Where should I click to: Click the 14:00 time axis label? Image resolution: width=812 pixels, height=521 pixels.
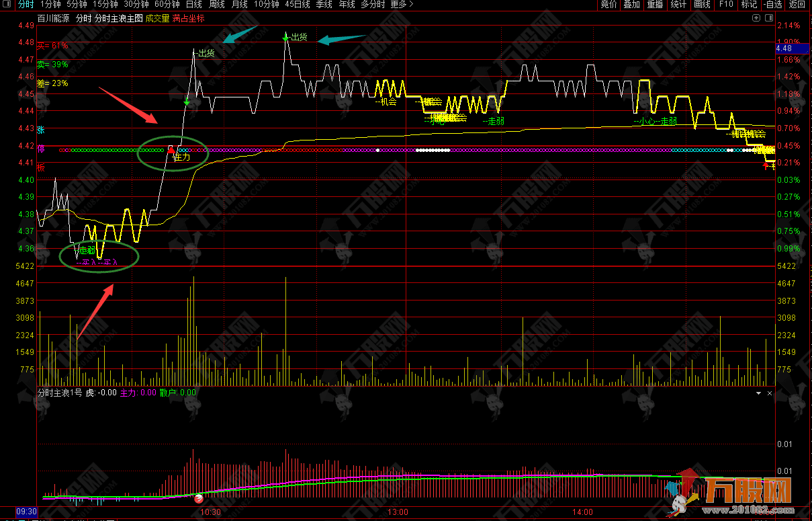(x=582, y=512)
